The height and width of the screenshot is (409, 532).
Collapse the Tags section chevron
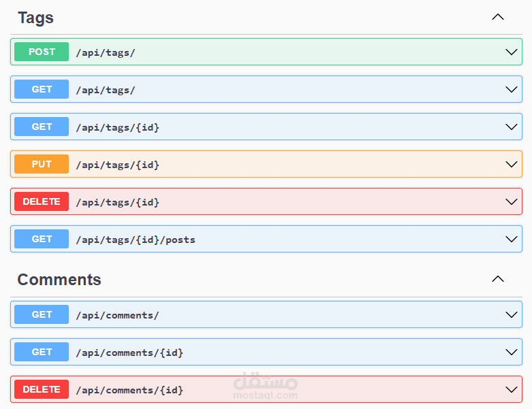pos(498,17)
